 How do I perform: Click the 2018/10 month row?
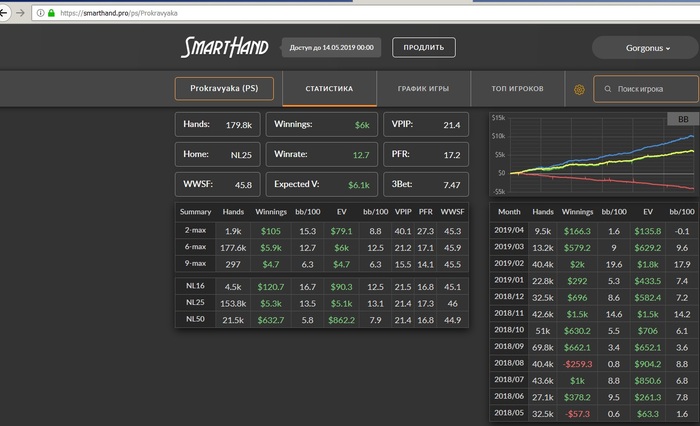[595, 330]
